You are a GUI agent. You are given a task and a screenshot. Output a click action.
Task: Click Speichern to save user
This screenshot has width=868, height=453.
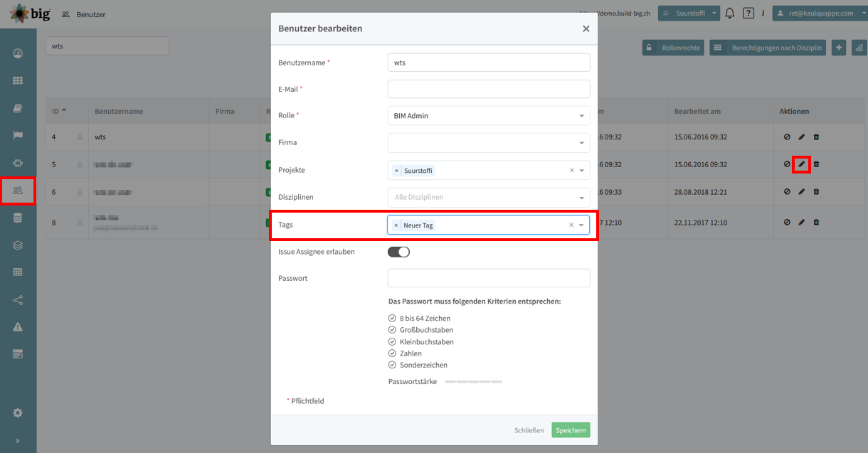pos(571,430)
